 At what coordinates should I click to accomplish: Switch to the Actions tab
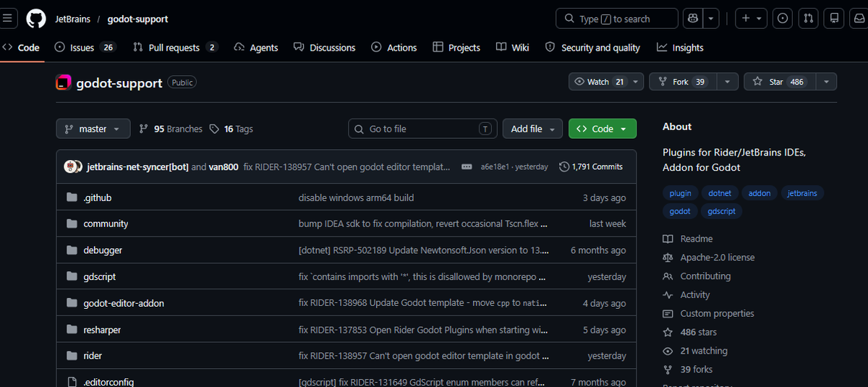(x=394, y=48)
